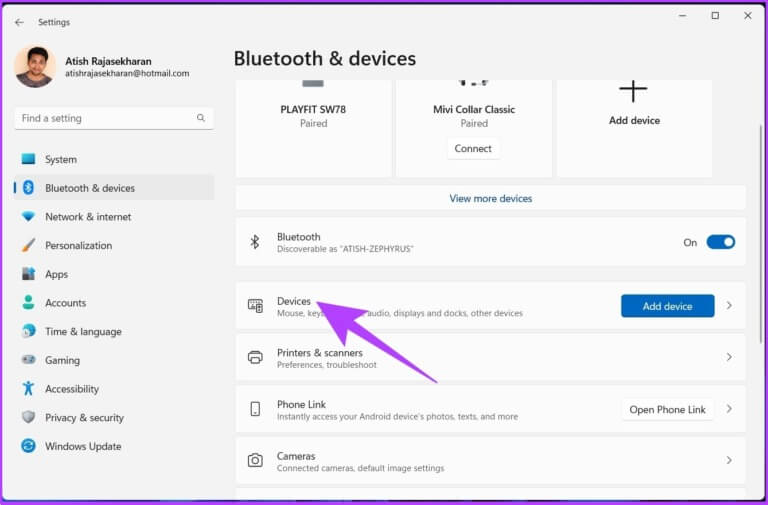
Task: Open Printers & scanners via chevron
Action: tap(729, 357)
